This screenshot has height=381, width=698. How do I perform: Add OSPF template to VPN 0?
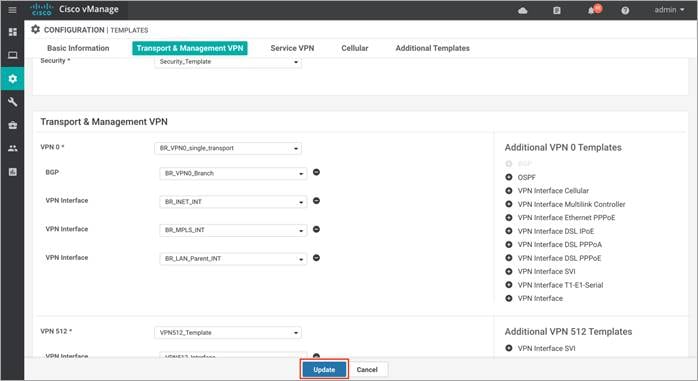pyautogui.click(x=509, y=177)
